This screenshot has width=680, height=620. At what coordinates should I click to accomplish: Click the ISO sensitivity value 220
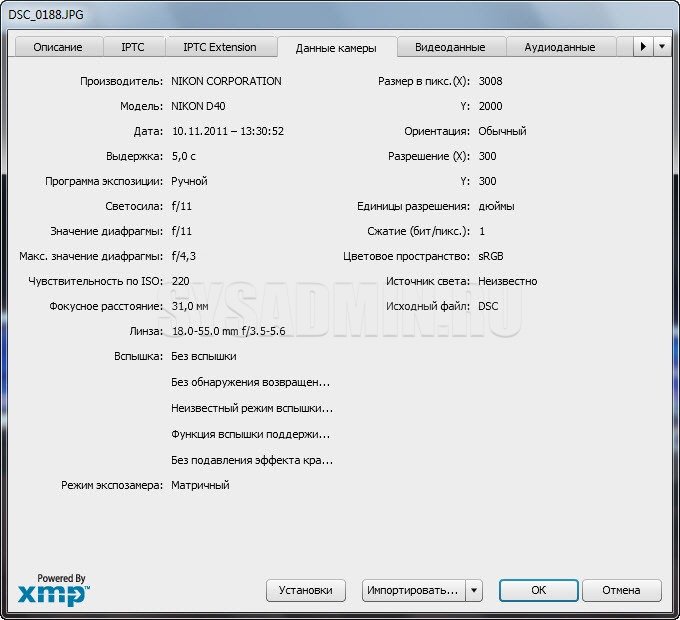point(180,282)
